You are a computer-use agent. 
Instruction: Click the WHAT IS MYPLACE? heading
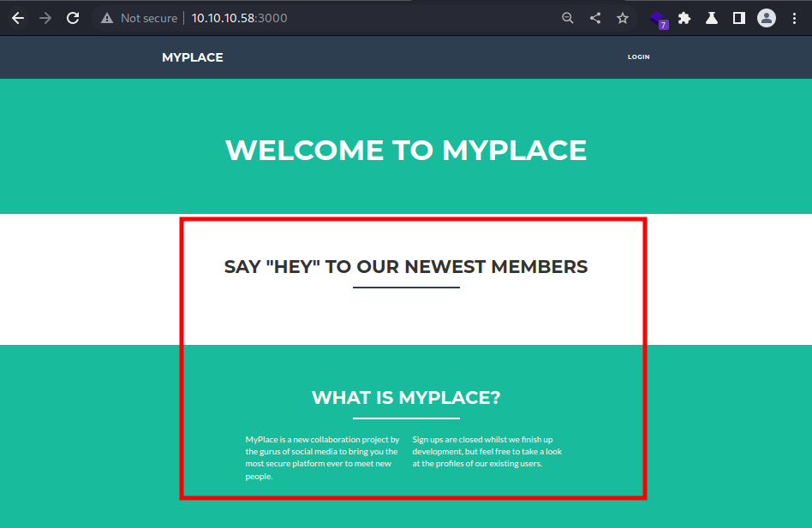[406, 397]
